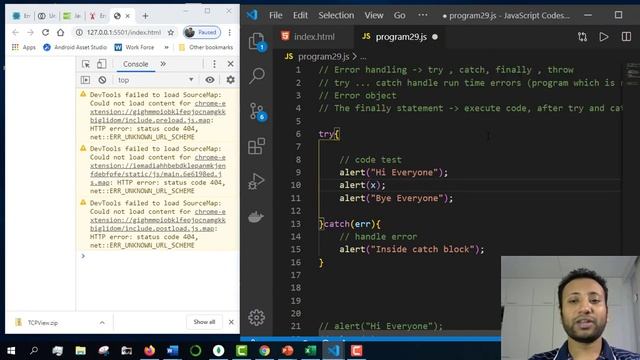Open the View menu in VS Code
The width and height of the screenshot is (640, 360).
(374, 15)
